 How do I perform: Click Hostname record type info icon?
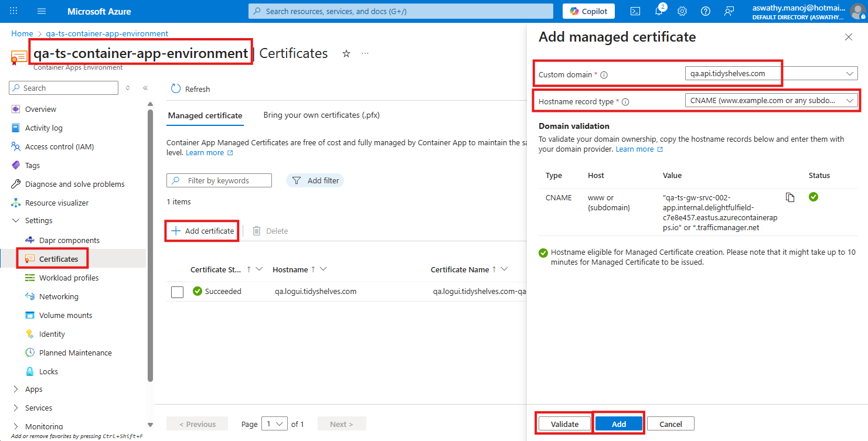(625, 102)
